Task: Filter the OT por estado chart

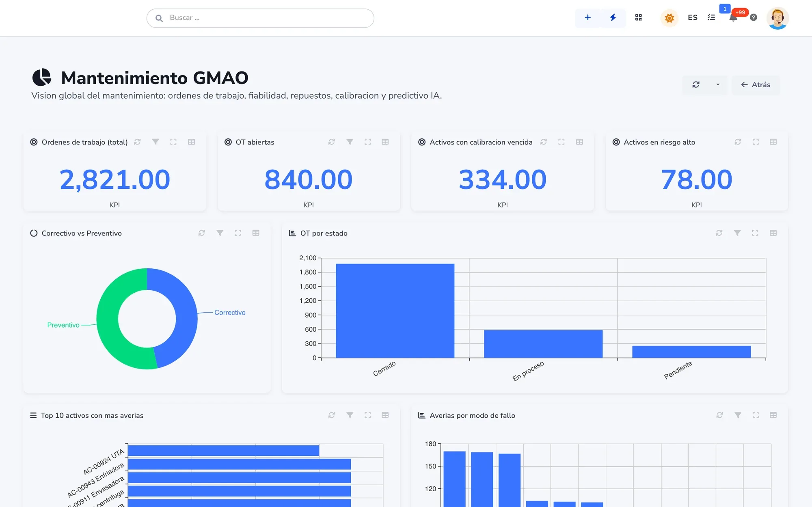Action: [737, 233]
